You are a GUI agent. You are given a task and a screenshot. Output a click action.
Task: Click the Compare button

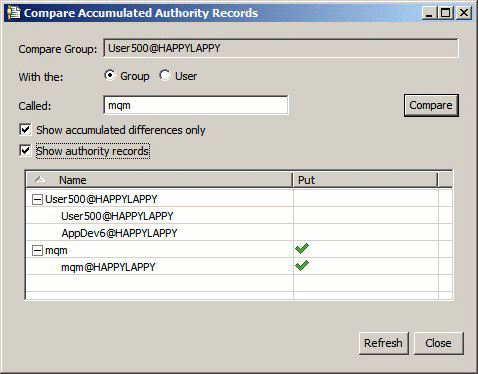tap(431, 105)
